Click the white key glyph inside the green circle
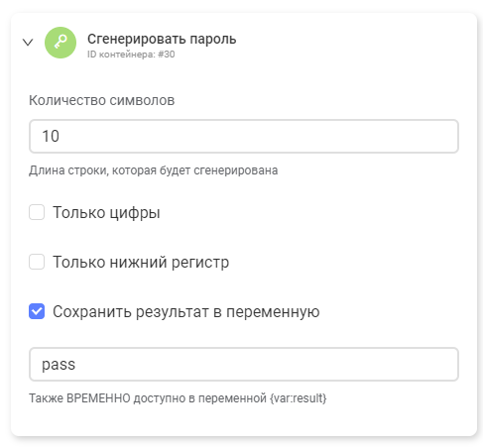Screen dimensions: 483x448 coord(60,43)
